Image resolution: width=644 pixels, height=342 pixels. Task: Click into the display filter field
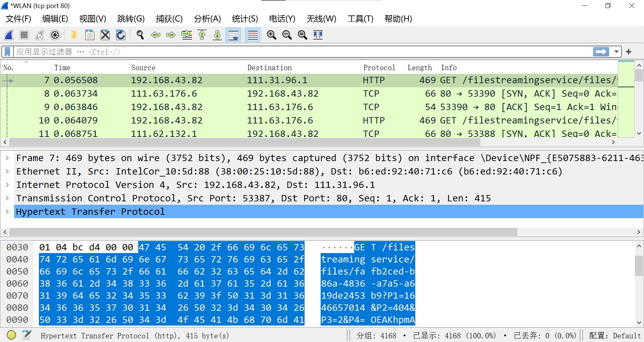tap(302, 52)
